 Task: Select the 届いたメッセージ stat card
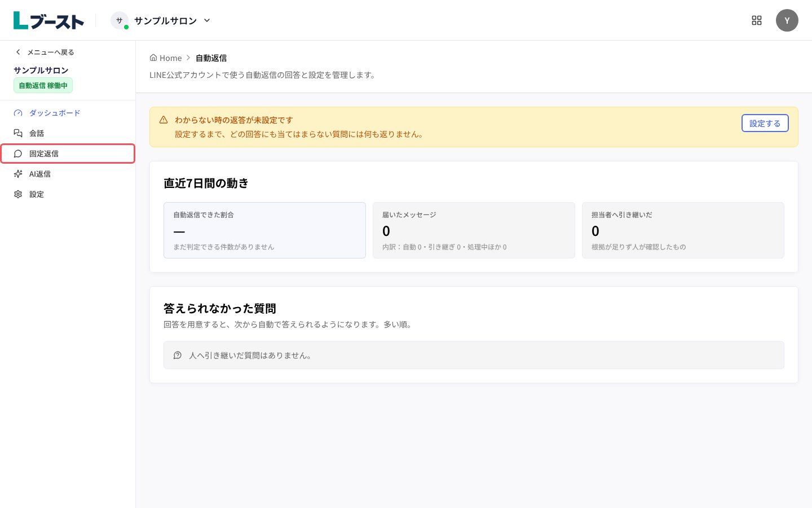[x=474, y=230]
